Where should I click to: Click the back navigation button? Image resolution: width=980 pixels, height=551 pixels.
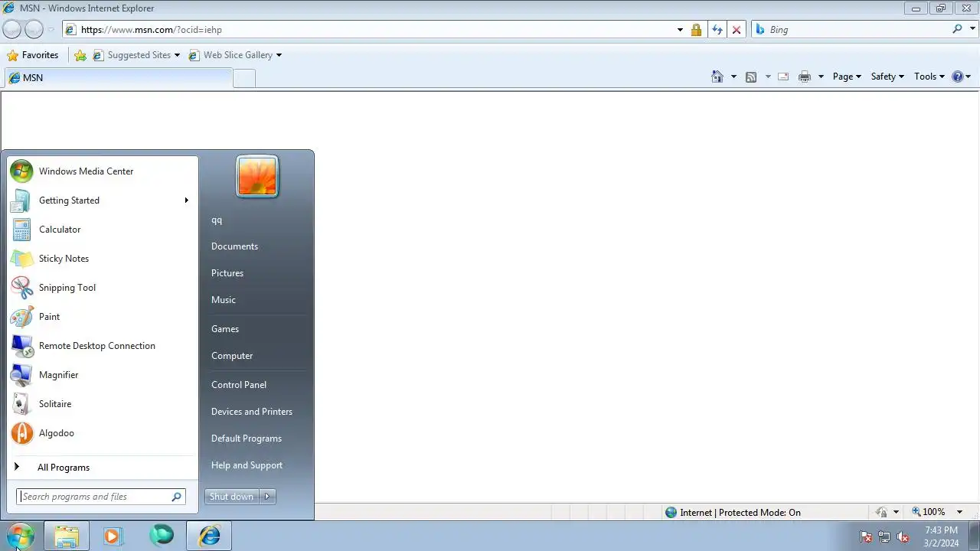click(11, 30)
